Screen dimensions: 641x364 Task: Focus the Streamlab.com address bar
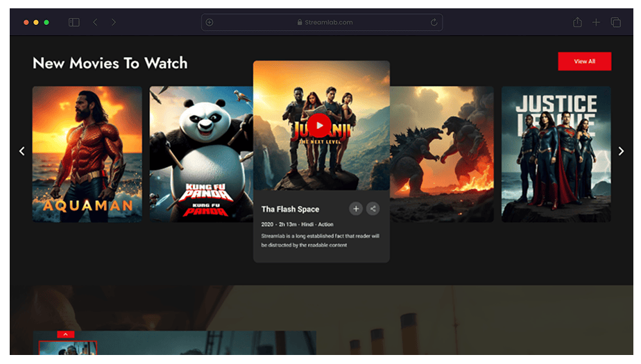(x=323, y=22)
